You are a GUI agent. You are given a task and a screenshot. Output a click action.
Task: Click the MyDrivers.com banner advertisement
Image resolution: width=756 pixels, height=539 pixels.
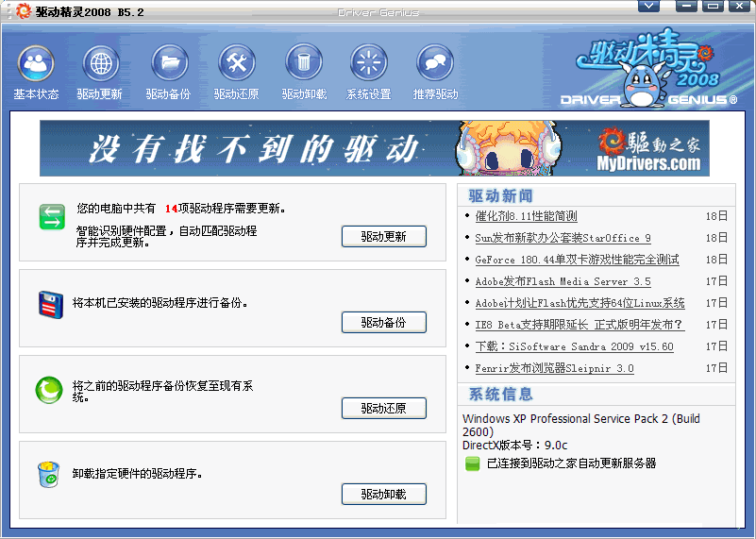[374, 148]
